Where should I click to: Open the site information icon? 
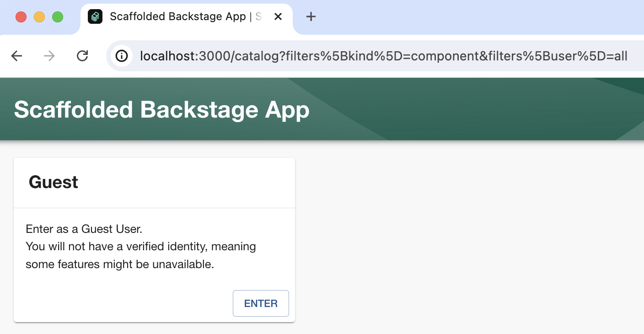coord(122,56)
